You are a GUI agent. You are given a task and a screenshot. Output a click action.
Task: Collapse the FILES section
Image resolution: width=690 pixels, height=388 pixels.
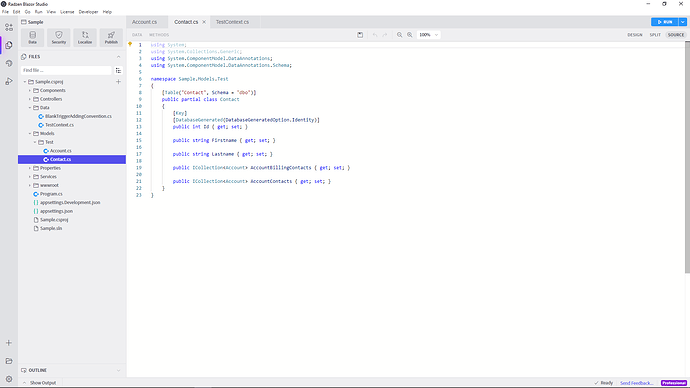point(118,57)
